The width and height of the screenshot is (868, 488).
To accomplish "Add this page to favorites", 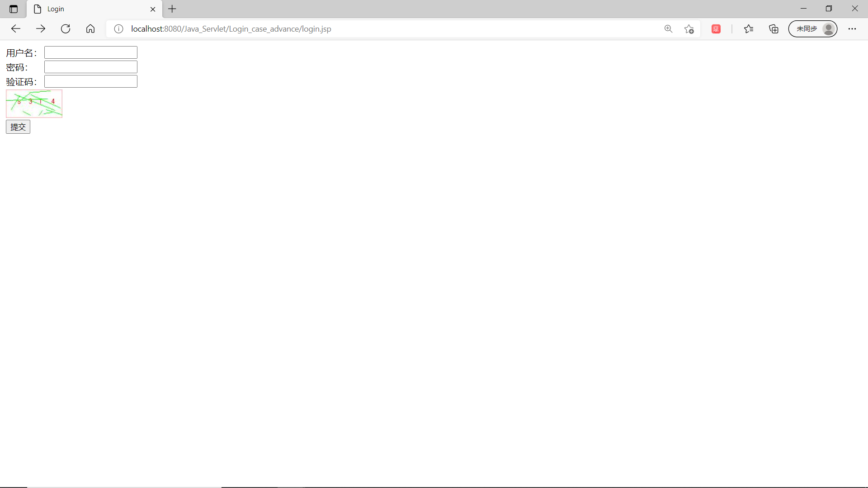I will coord(689,29).
